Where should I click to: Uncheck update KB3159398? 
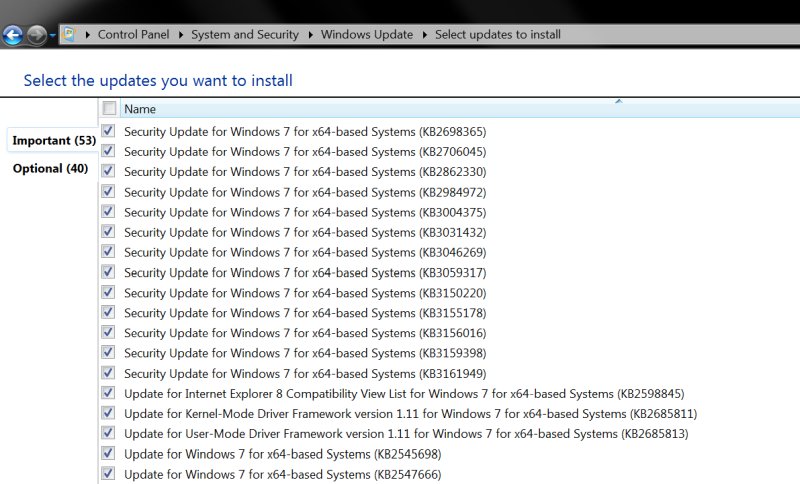(108, 352)
